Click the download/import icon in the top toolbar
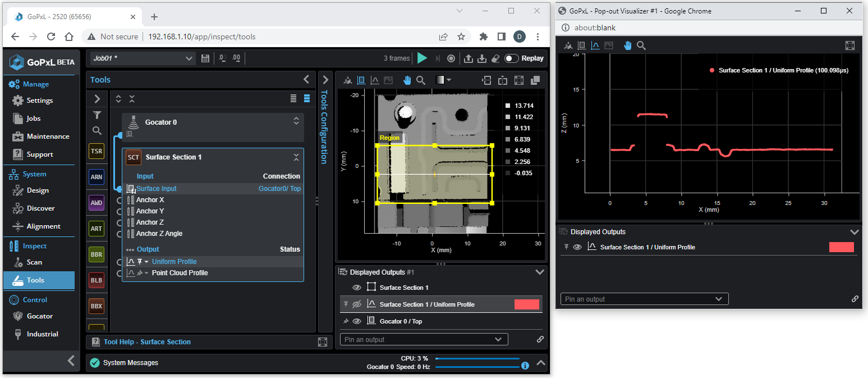Image resolution: width=868 pixels, height=378 pixels. tap(482, 58)
